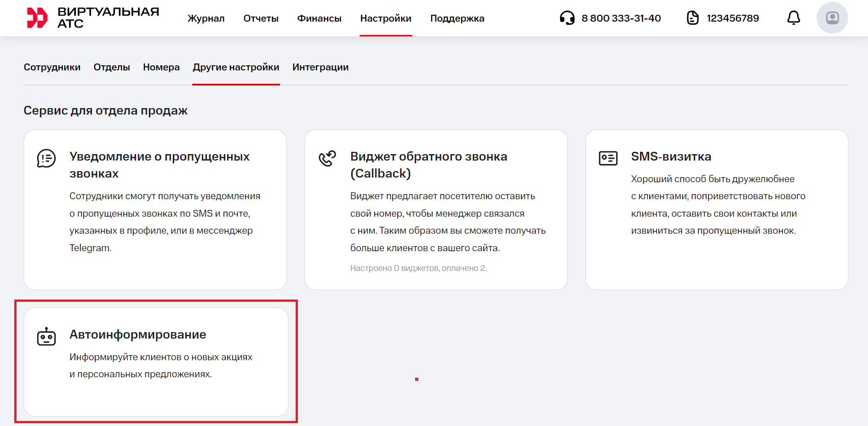
Task: Click the SMS-визитка card icon
Action: coord(608,158)
